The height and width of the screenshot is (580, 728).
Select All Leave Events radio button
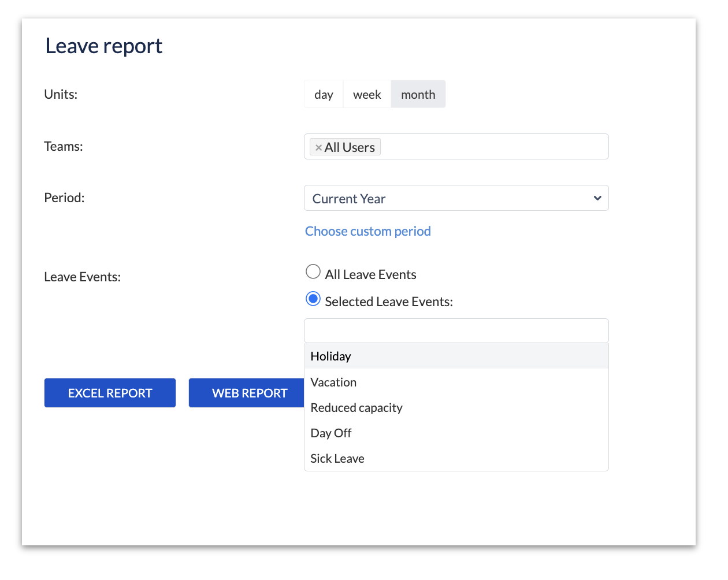pos(313,272)
